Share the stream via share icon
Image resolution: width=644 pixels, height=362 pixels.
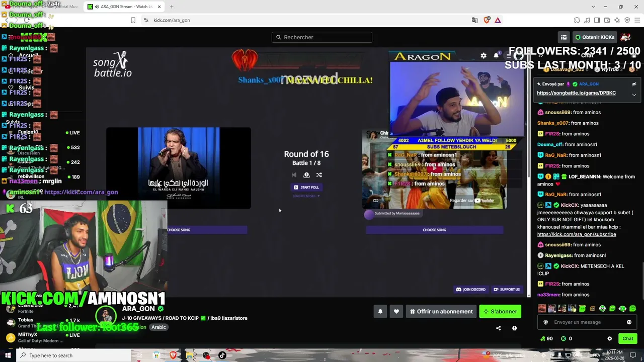click(499, 328)
